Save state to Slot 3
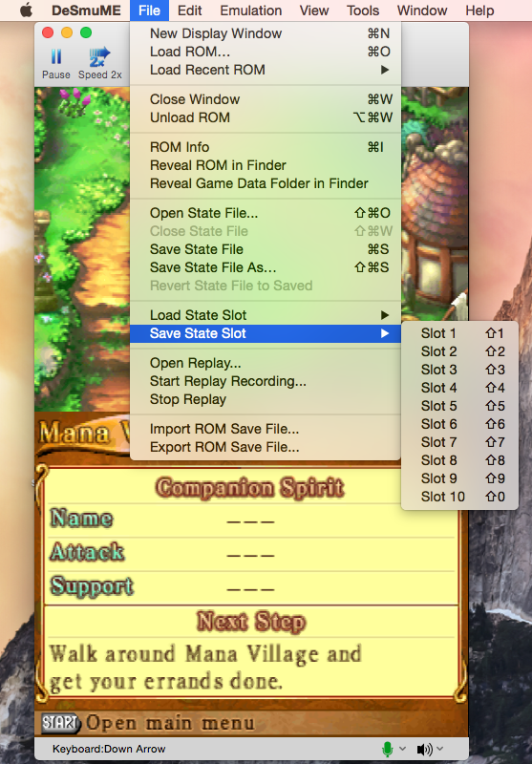This screenshot has width=532, height=764. click(x=459, y=370)
